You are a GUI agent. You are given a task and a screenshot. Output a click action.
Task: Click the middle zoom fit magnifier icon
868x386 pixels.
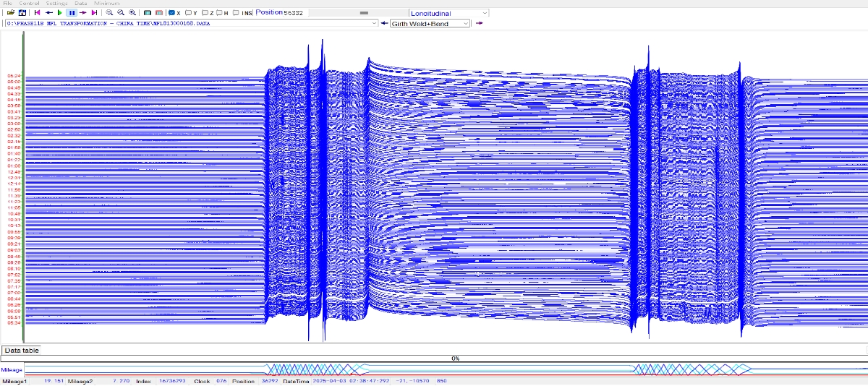pyautogui.click(x=121, y=13)
